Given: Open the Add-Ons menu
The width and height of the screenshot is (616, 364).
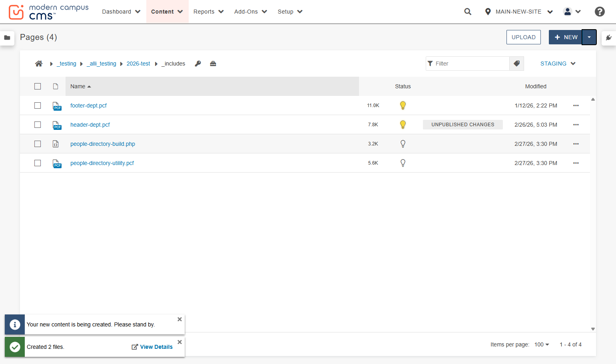Looking at the screenshot, I should coord(251,12).
